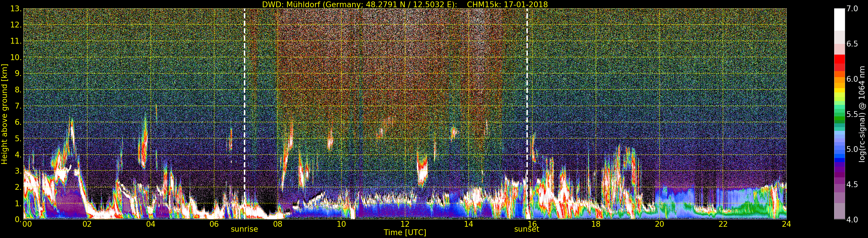Screen dimensions: 868x238
Task: Click the time axis tick label '20'
Action: (x=659, y=224)
